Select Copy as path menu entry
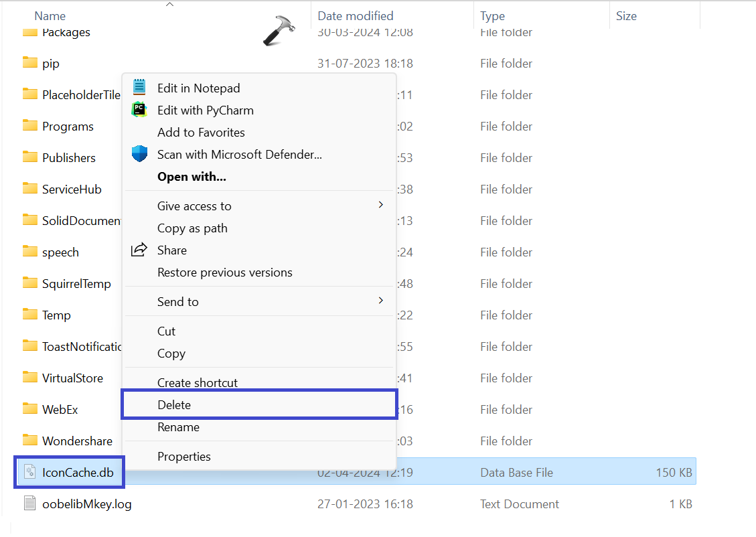Image resolution: width=756 pixels, height=537 pixels. [x=192, y=228]
